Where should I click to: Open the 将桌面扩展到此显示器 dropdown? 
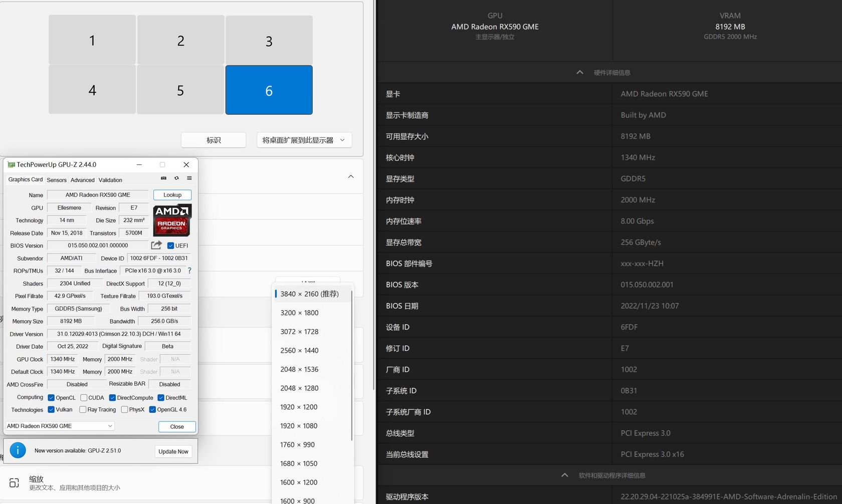[304, 140]
